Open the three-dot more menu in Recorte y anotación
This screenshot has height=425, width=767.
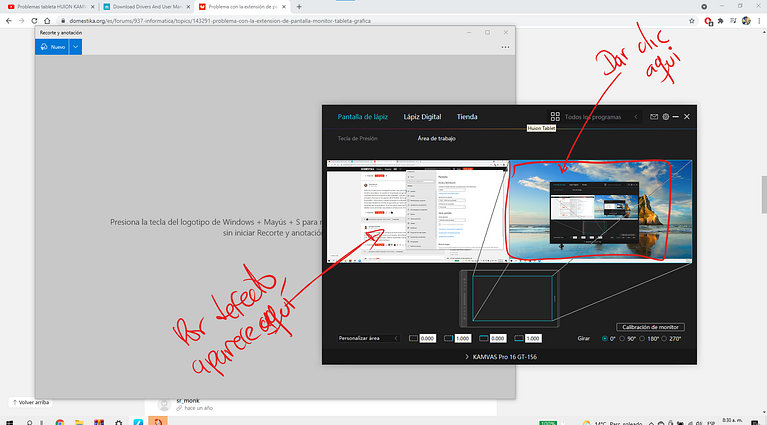click(505, 47)
